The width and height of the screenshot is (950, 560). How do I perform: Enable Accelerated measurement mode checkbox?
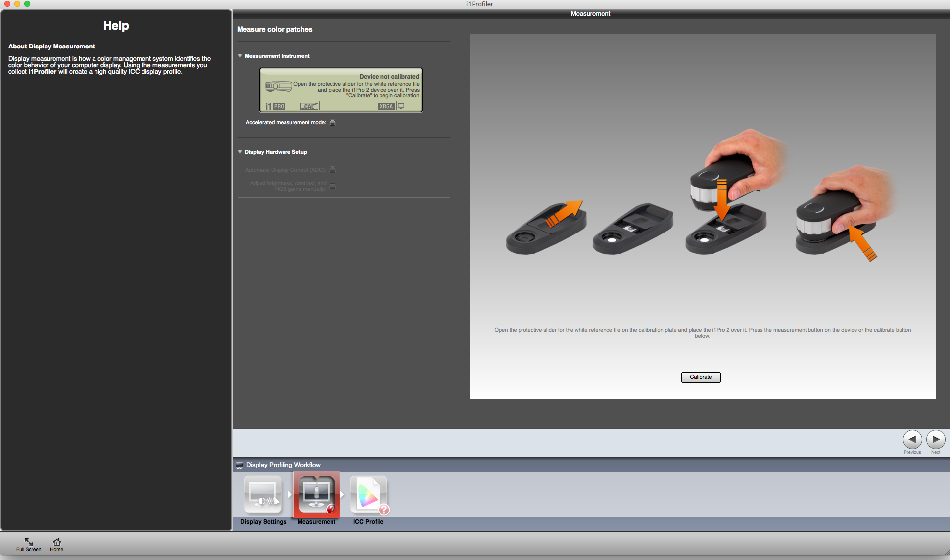point(332,123)
